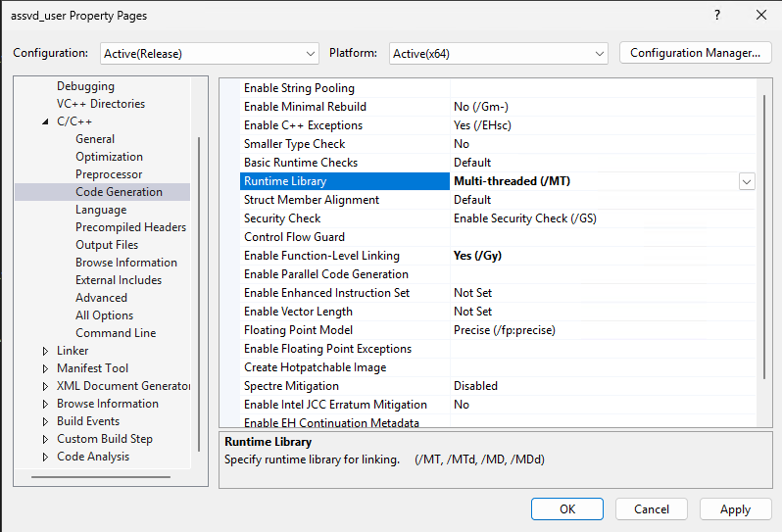
Task: Select the Enable Vector Length property
Action: coord(298,312)
